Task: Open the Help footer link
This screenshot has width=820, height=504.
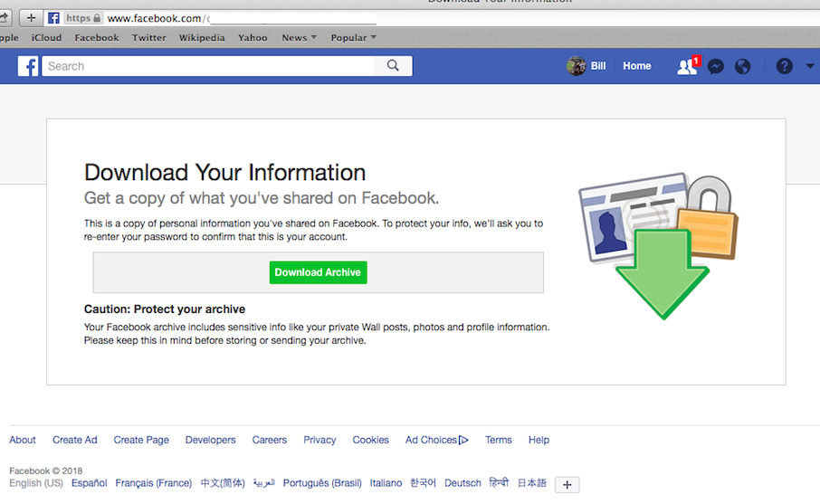Action: pos(539,441)
